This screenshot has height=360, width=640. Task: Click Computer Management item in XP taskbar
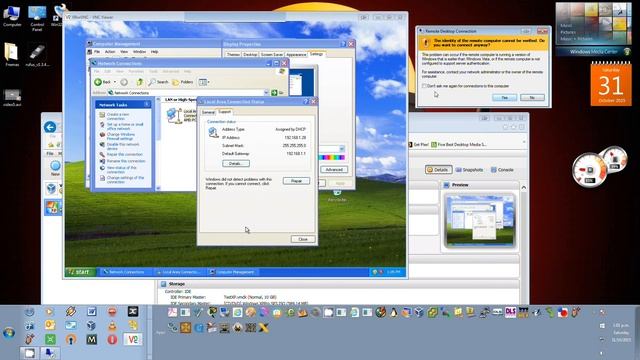(x=232, y=272)
